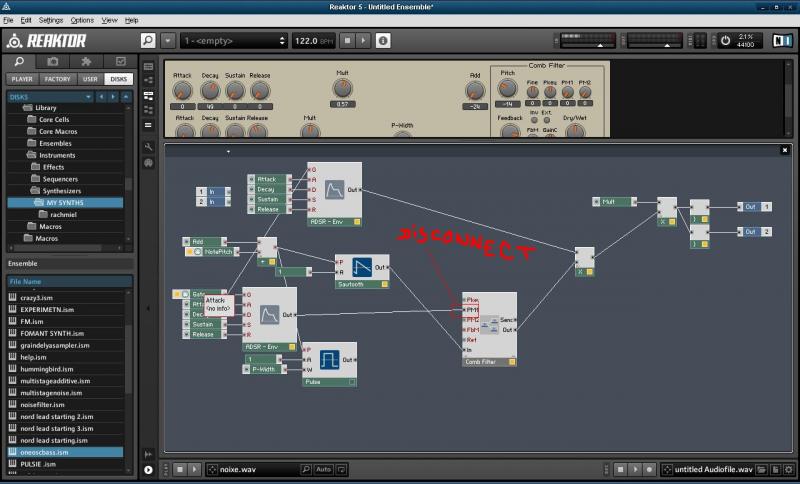Open the File menu
800x484 pixels.
(8, 20)
